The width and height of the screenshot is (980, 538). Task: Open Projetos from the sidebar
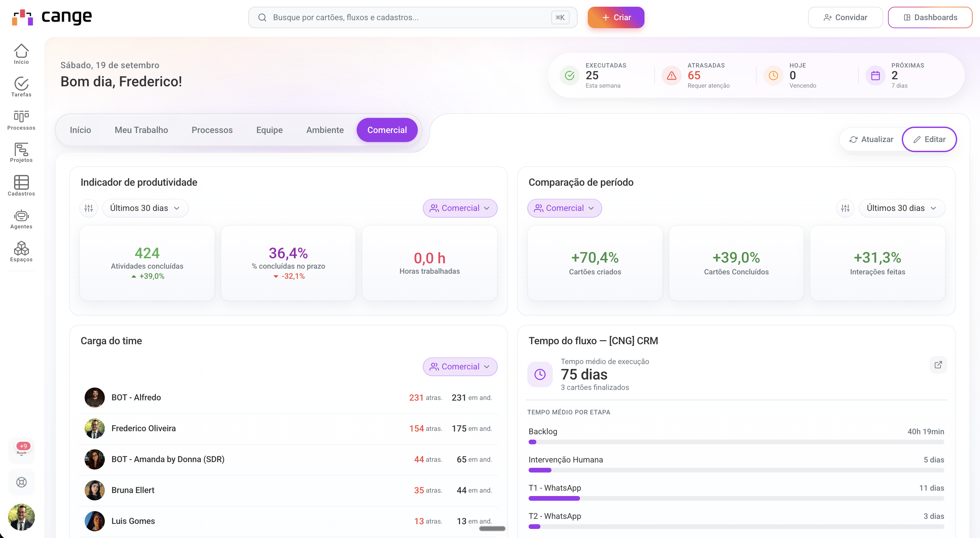tap(21, 152)
